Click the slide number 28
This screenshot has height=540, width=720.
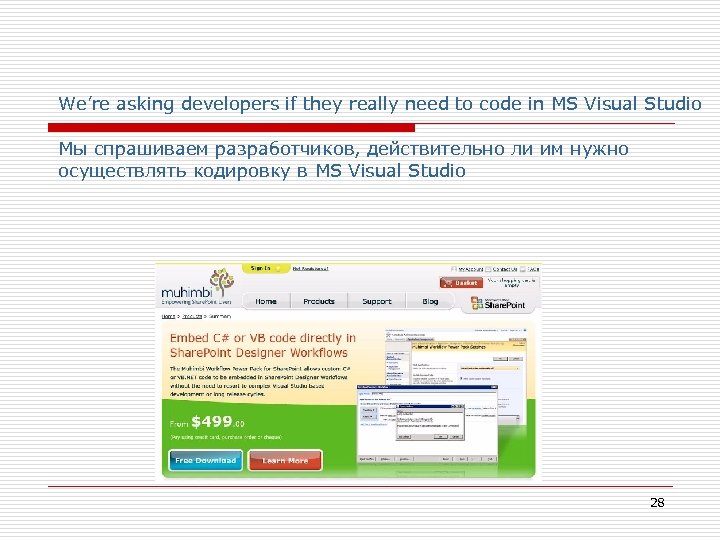pos(657,502)
